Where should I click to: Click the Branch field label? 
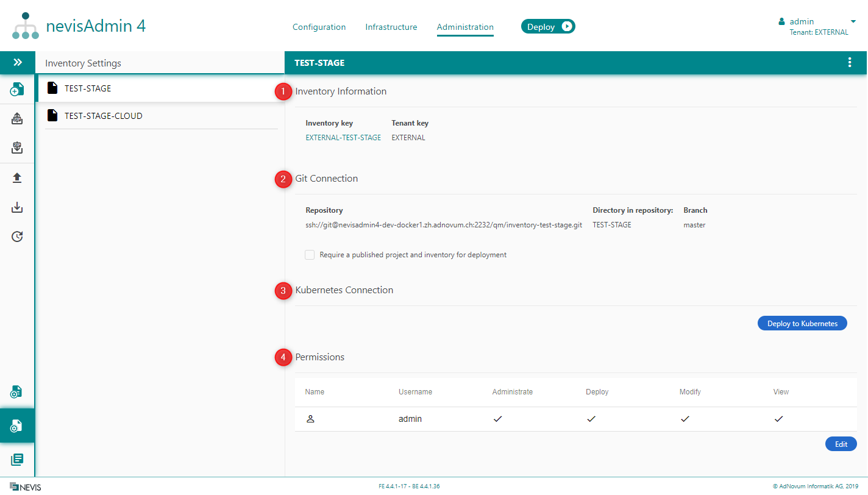(x=695, y=210)
